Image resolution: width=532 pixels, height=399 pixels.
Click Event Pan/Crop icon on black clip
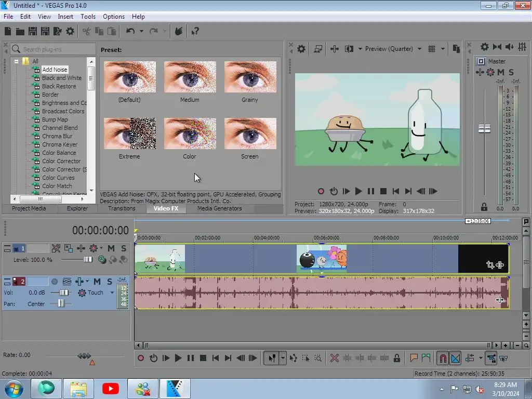490,264
